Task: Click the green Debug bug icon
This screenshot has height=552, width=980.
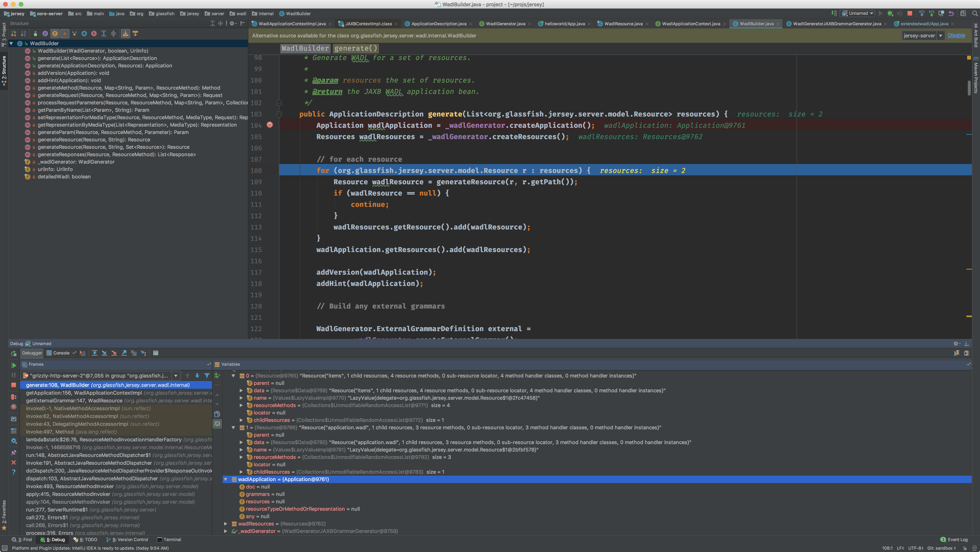Action: (x=890, y=13)
